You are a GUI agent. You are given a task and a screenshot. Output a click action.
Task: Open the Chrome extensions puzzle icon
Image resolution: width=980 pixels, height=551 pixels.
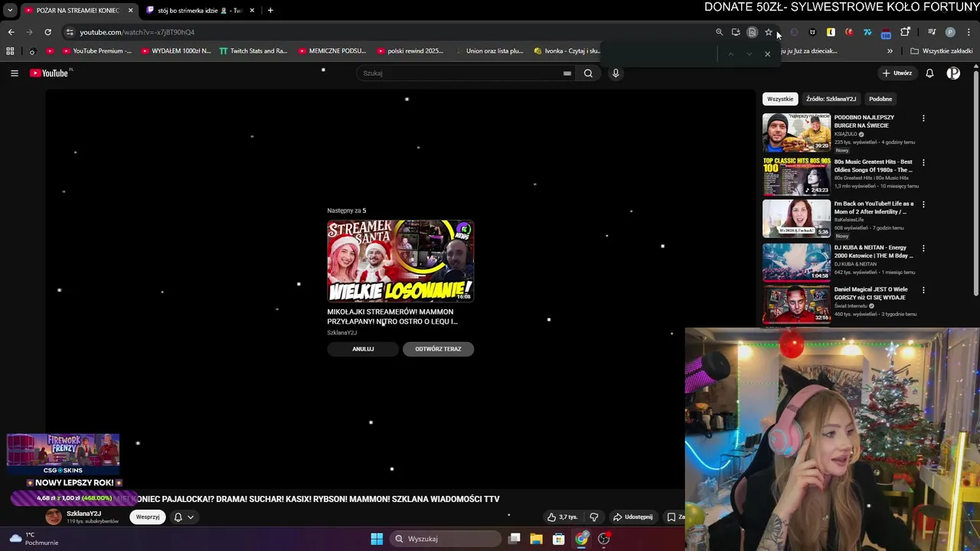905,32
